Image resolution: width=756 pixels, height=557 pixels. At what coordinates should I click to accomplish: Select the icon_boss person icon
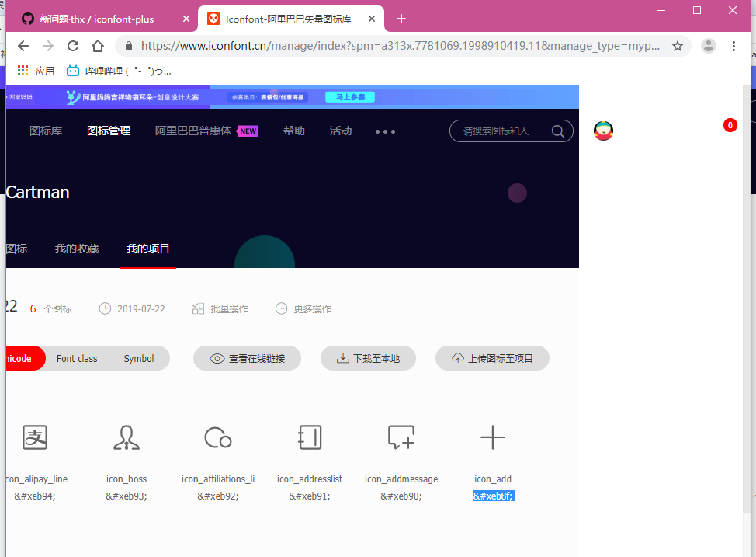(x=127, y=437)
